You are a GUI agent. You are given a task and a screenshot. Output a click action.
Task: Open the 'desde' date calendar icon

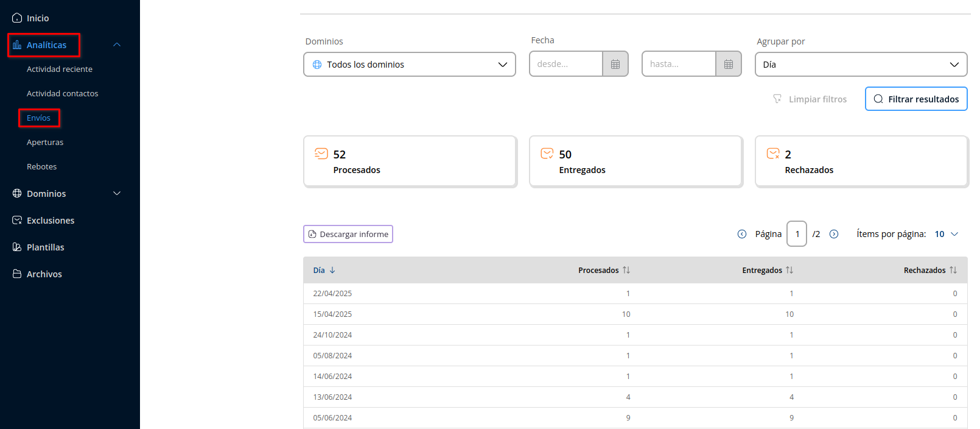[615, 64]
